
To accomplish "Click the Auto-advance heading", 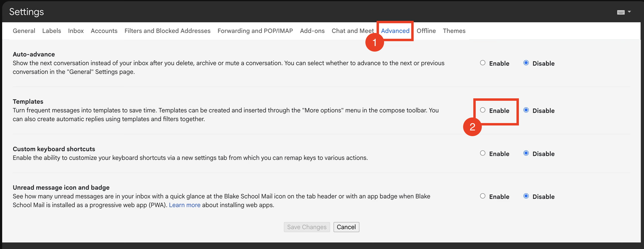I will 34,54.
